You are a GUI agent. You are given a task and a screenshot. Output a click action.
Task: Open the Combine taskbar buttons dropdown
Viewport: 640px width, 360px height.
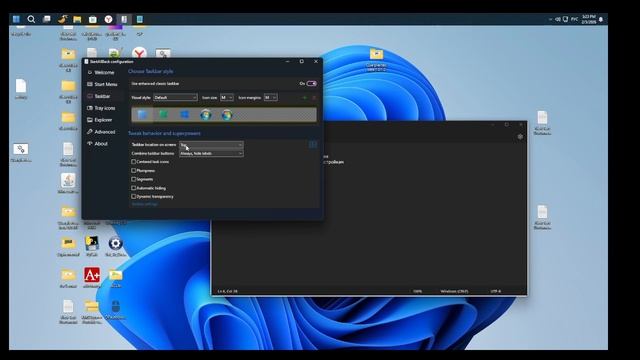click(211, 153)
